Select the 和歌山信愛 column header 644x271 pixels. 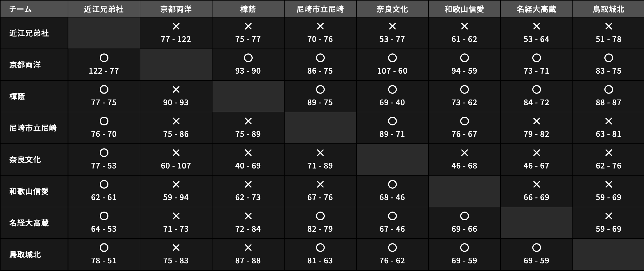[464, 9]
